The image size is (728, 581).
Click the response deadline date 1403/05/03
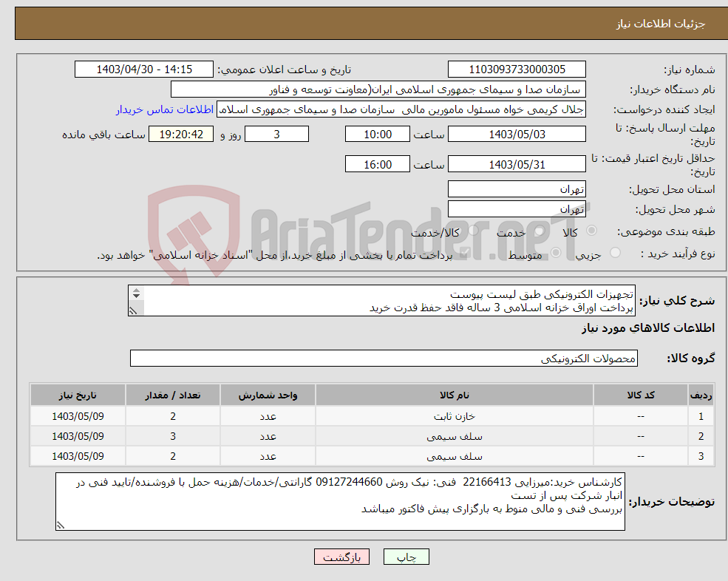pos(517,135)
